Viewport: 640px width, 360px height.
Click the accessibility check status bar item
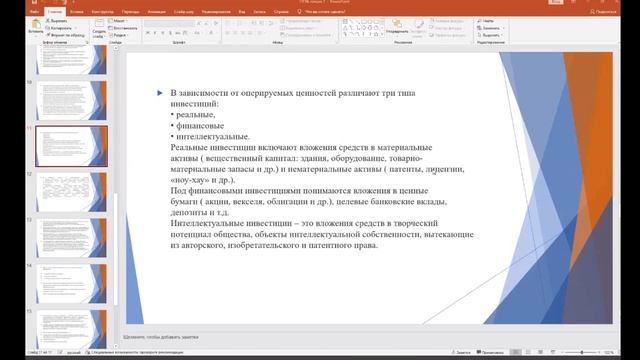coord(135,352)
